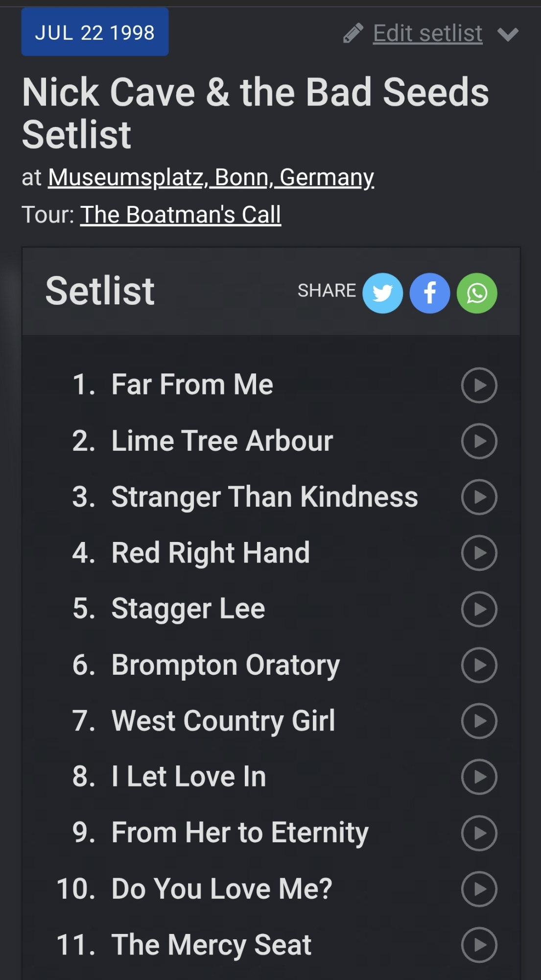Viewport: 541px width, 980px height.
Task: Share setlist via WhatsApp
Action: click(477, 293)
